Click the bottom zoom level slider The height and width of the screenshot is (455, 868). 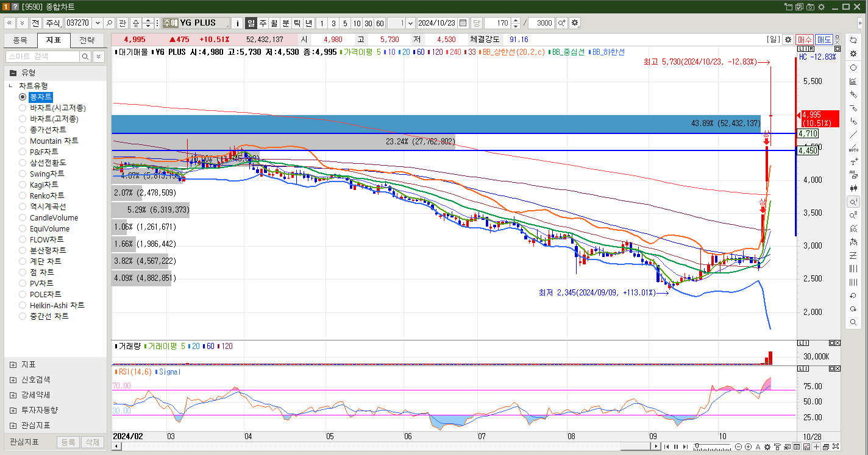point(713,447)
